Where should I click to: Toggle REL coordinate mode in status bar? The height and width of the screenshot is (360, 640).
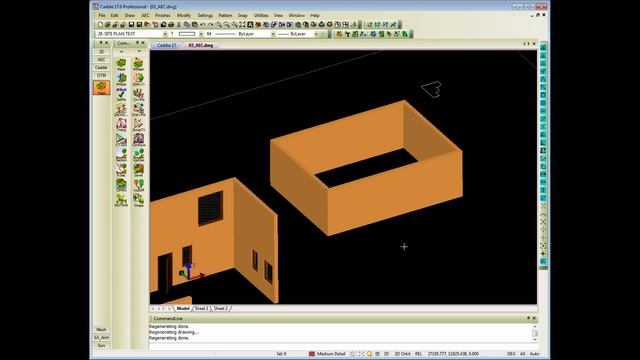tap(418, 354)
